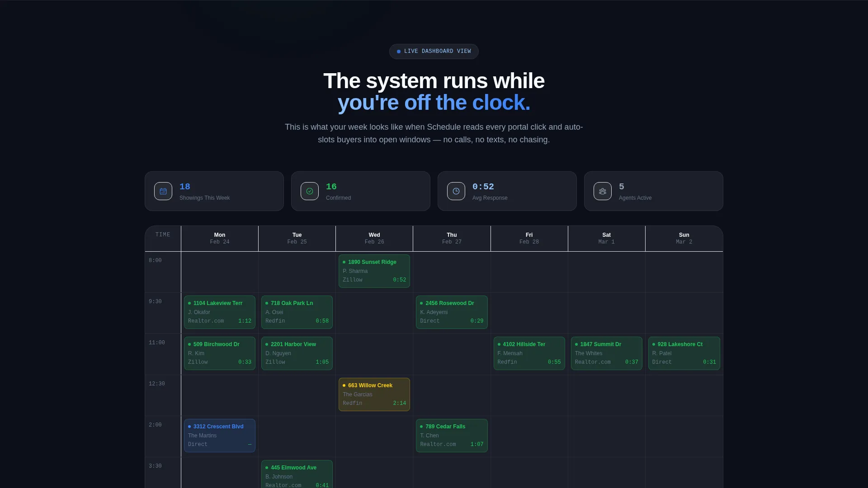The width and height of the screenshot is (868, 488).
Task: Click the blue status dot on 3312 Crescent Blvd
Action: [x=189, y=427]
